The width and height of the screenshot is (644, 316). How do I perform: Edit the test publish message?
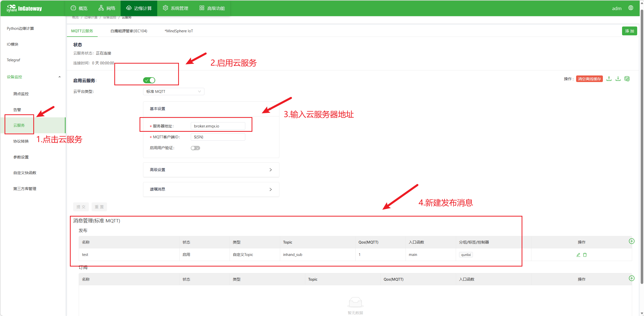pos(578,255)
